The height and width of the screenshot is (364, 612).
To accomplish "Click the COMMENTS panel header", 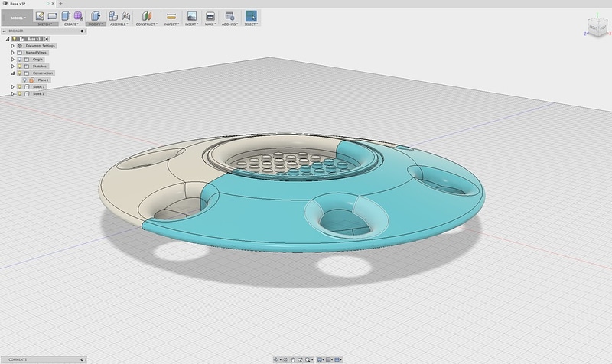I will [x=44, y=359].
